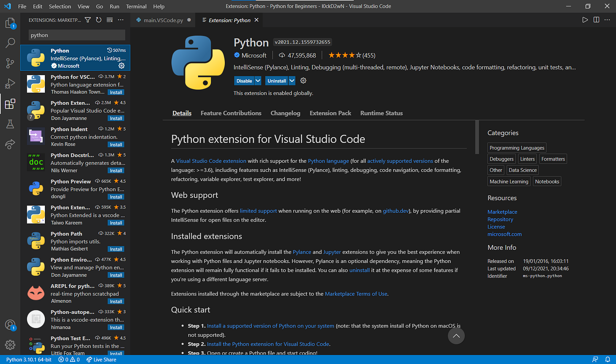Expand the Uninstall button dropdown arrow
Viewport: 616px width, 364px height.
pos(292,81)
